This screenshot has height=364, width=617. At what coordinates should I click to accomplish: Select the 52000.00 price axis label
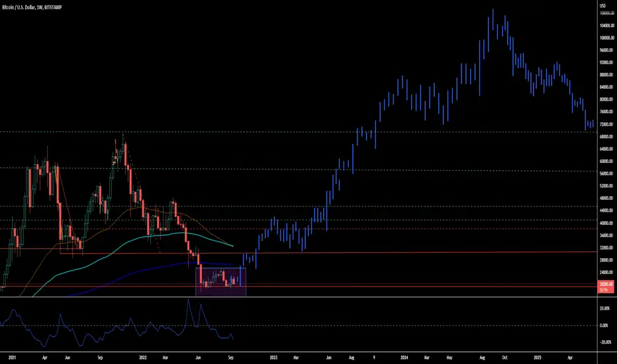[x=607, y=186]
